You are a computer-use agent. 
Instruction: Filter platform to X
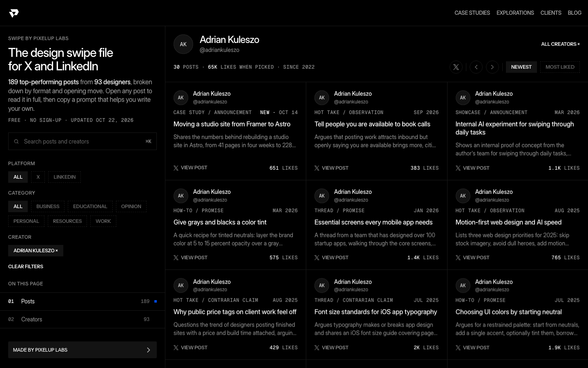point(38,177)
